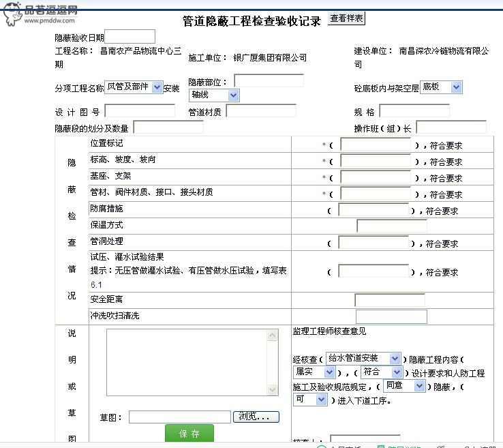Click the 查看样表 button

(x=346, y=18)
